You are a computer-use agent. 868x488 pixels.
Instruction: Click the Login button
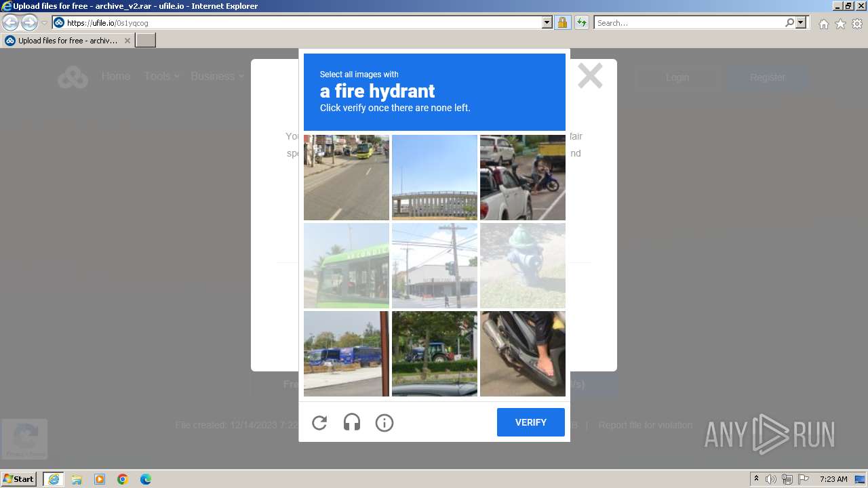click(677, 77)
